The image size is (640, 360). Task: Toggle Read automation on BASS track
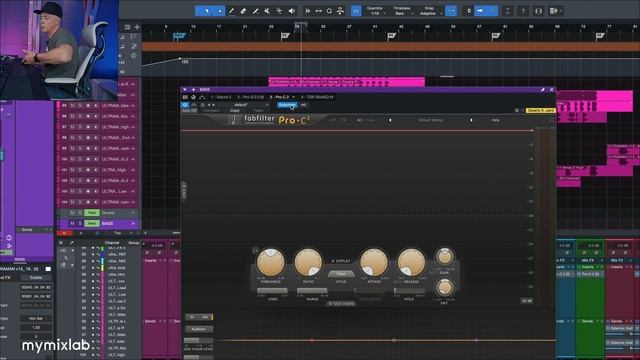tap(92, 223)
